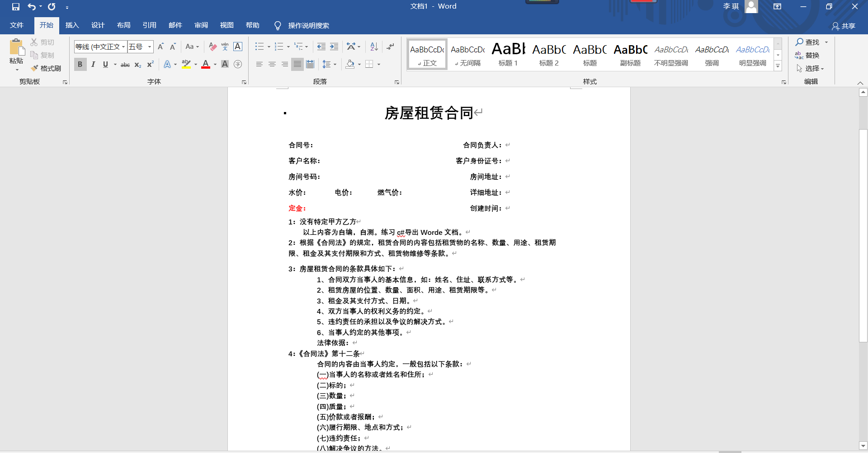
Task: Switch to the 插入 ribbon tab
Action: point(72,25)
